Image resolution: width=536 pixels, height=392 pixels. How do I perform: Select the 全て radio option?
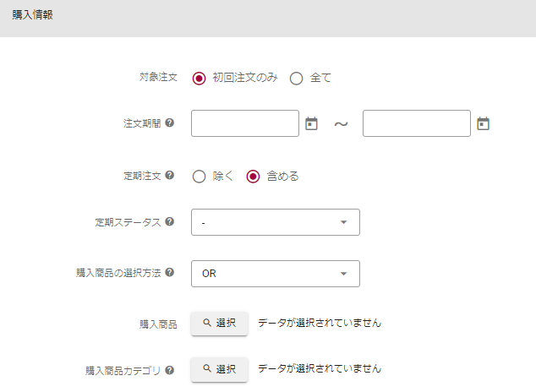pos(296,78)
